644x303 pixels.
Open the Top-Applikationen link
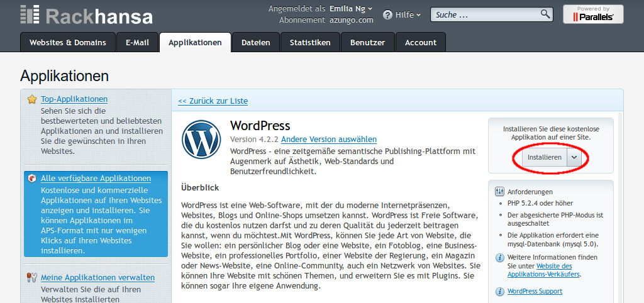(x=74, y=99)
